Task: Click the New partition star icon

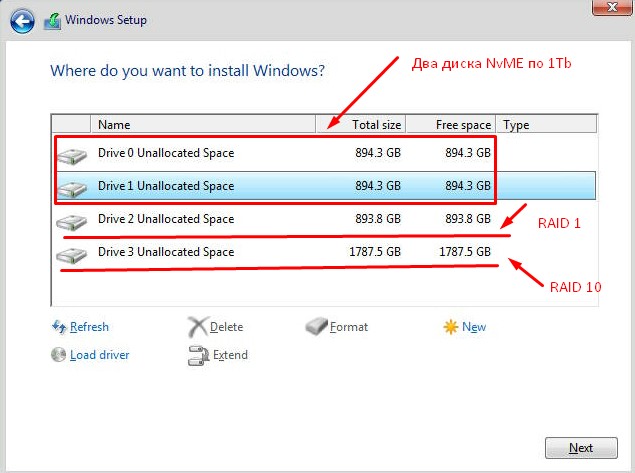Action: pos(451,327)
